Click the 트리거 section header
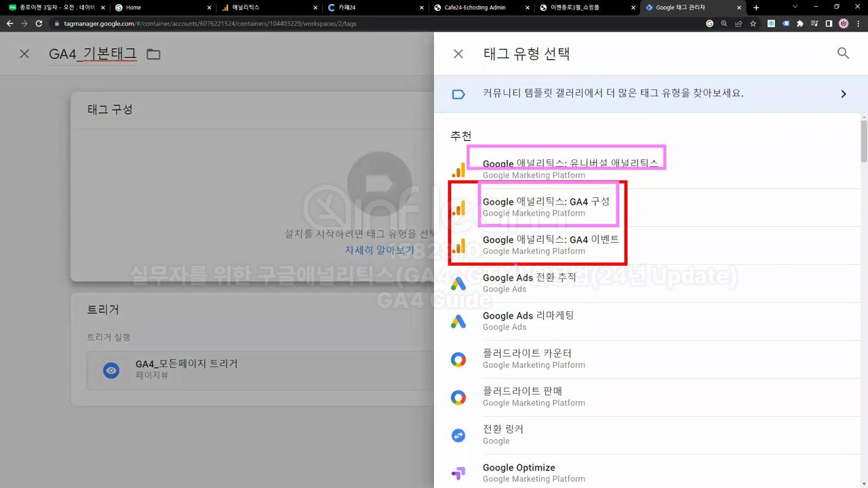The width and height of the screenshot is (868, 488). click(103, 310)
